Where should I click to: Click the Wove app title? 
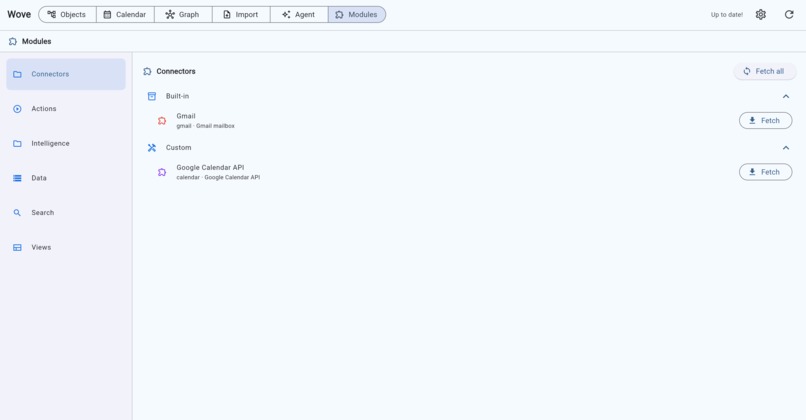pyautogui.click(x=19, y=14)
